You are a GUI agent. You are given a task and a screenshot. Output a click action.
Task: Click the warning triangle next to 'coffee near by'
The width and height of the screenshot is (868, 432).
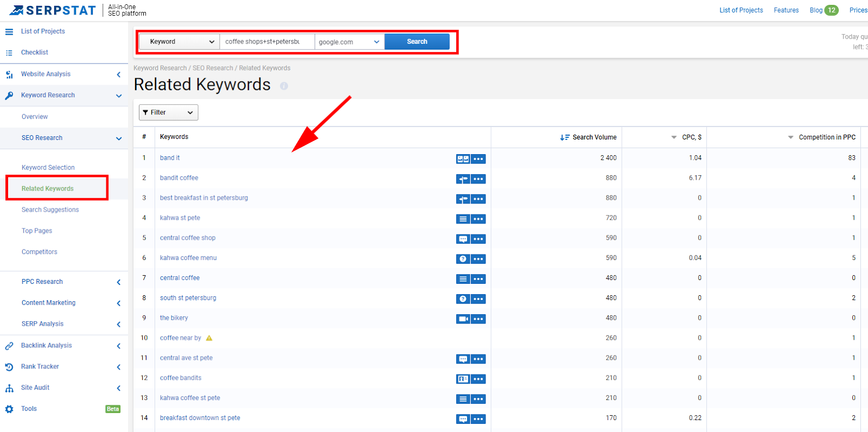[209, 338]
